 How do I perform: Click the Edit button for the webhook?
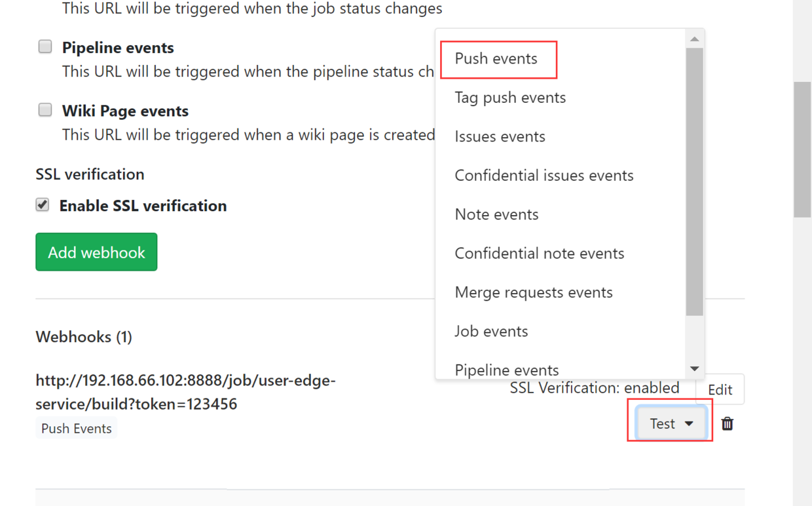(720, 389)
